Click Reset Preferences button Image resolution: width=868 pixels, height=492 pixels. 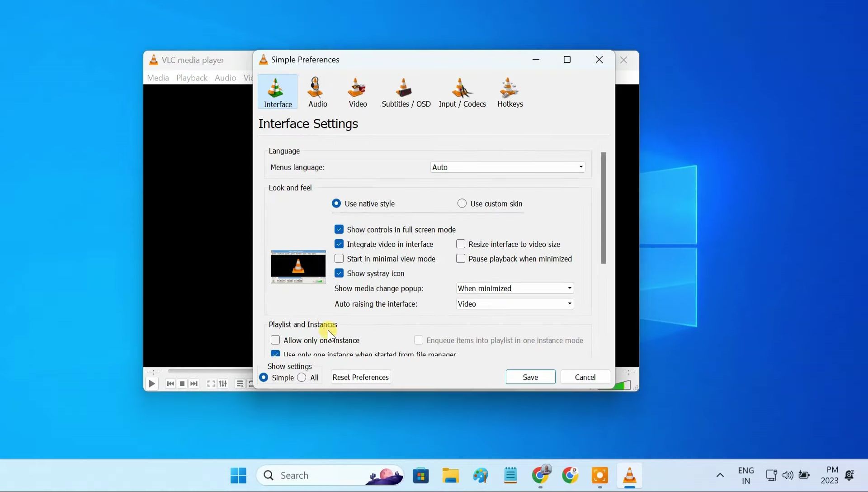pos(361,377)
